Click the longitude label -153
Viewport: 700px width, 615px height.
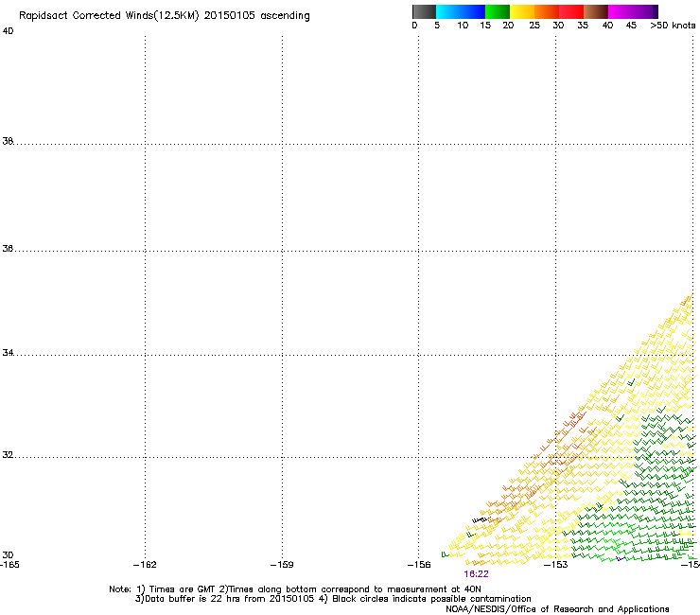(x=556, y=565)
